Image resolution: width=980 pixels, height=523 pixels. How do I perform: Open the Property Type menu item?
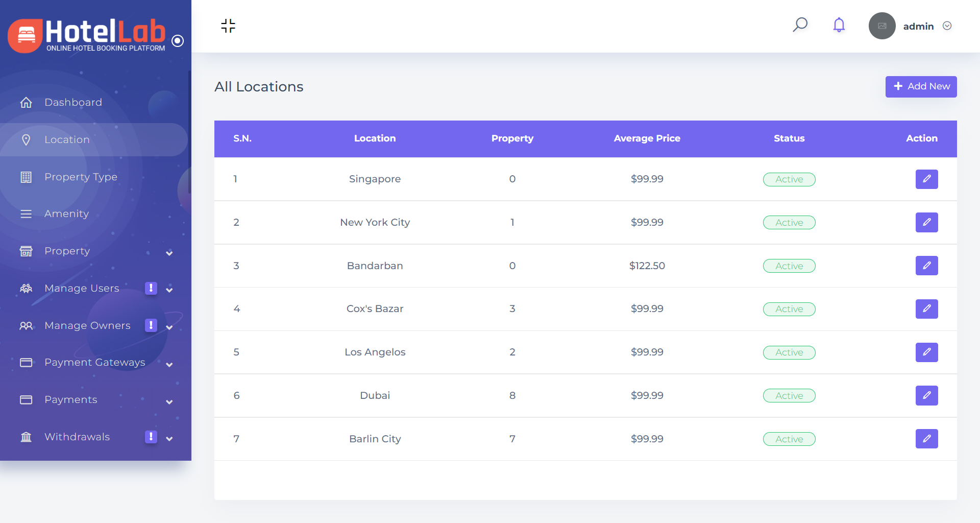[81, 177]
